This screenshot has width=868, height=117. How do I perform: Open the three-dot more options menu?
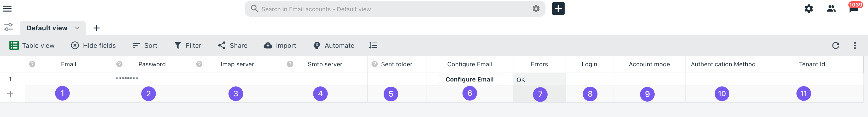point(854,45)
